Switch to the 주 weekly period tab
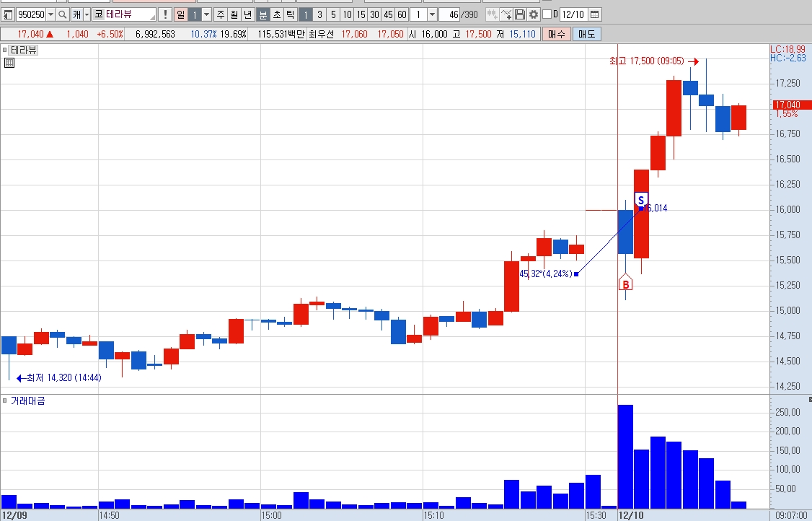The height and width of the screenshot is (521, 812). [x=221, y=14]
